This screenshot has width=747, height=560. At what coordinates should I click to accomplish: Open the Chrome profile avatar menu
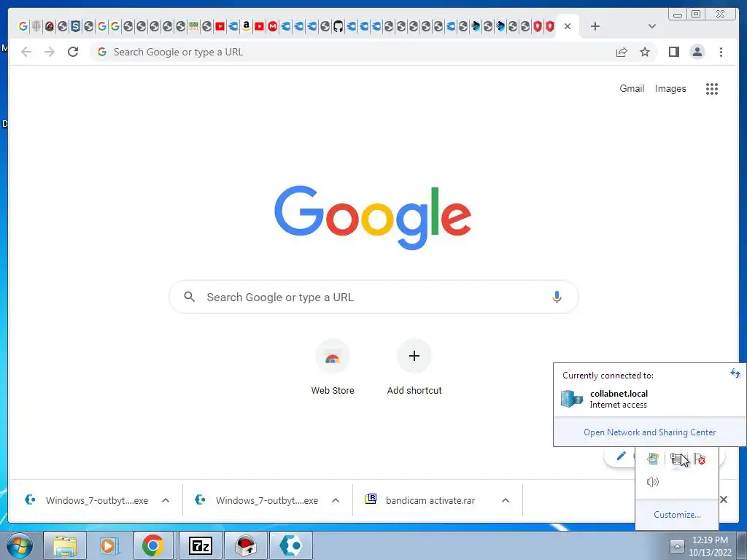tap(697, 52)
